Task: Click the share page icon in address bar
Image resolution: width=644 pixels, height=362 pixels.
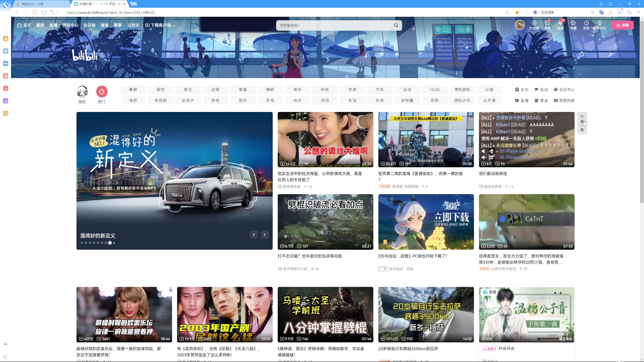Action: point(507,12)
